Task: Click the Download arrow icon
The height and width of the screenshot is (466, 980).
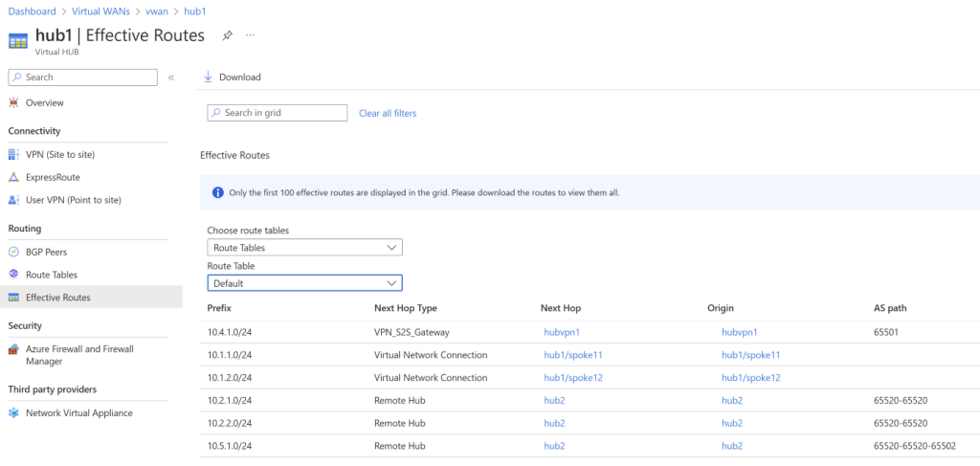Action: (x=208, y=78)
